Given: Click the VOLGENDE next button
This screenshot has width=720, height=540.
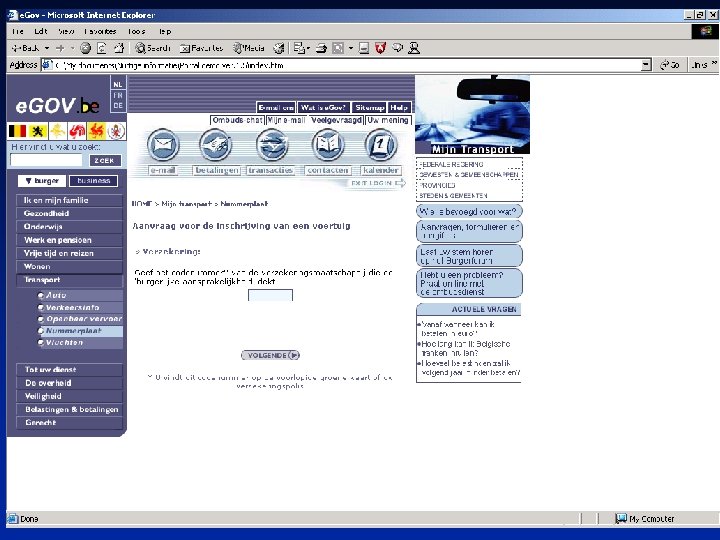Looking at the screenshot, I should pyautogui.click(x=270, y=355).
